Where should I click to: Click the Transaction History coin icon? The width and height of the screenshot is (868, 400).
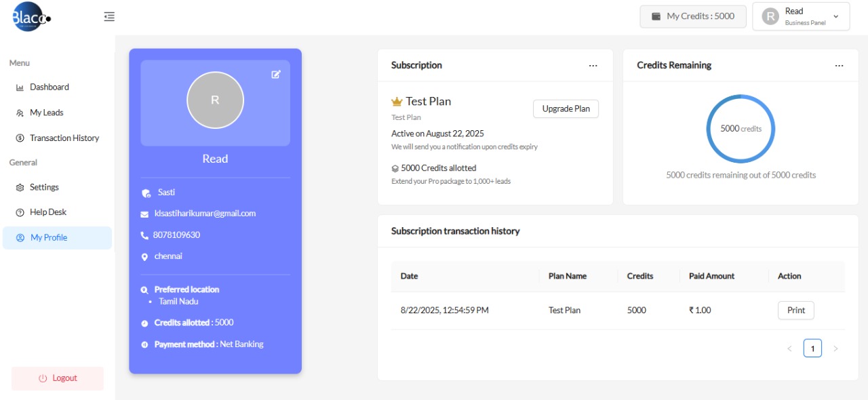[20, 138]
